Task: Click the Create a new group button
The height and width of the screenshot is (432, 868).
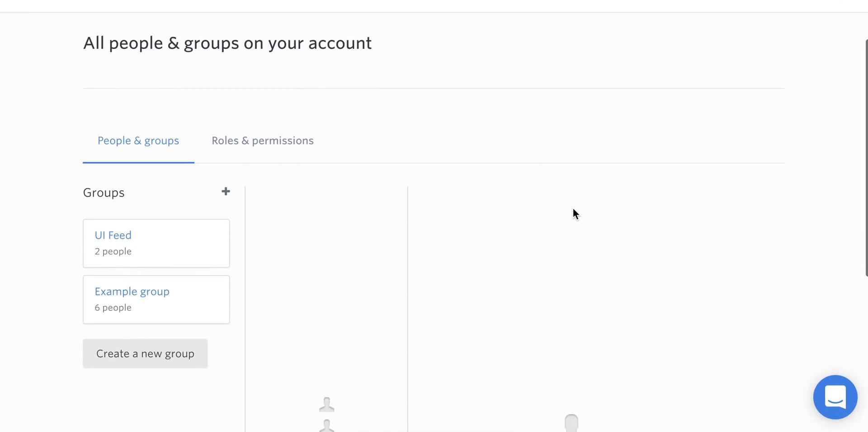Action: click(x=145, y=353)
